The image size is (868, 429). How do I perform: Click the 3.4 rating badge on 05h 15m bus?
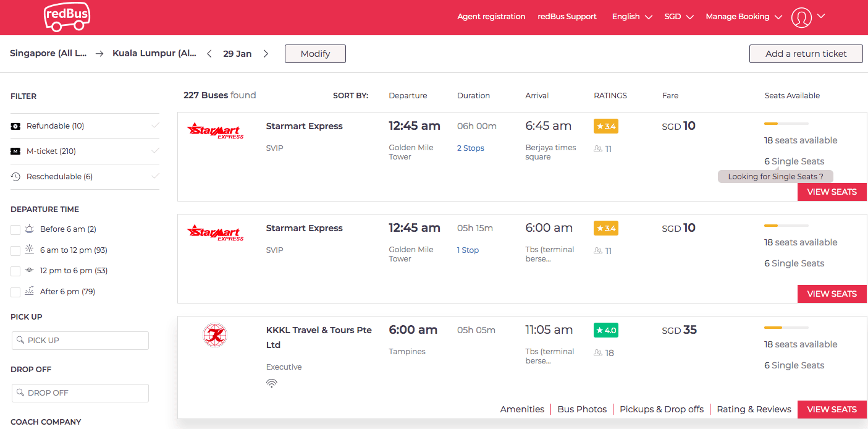click(606, 228)
